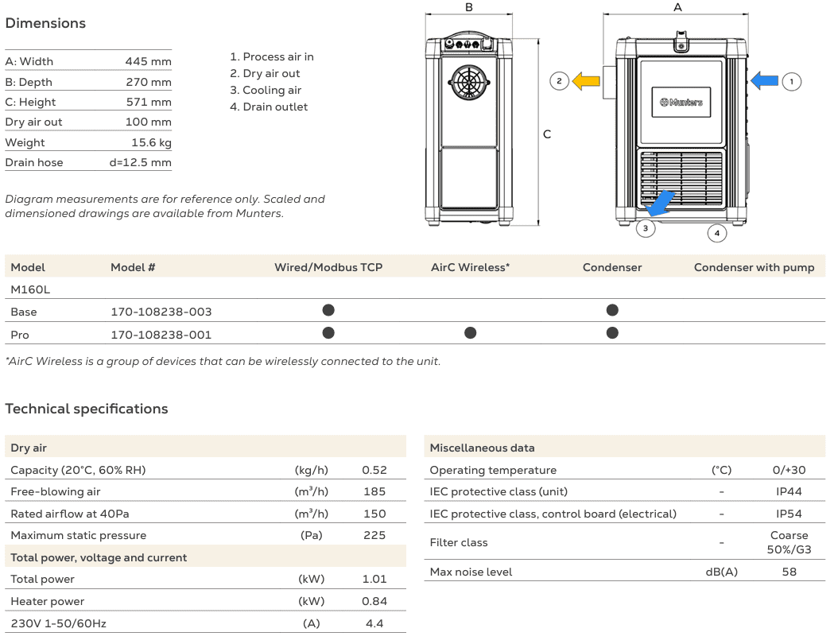Image resolution: width=838 pixels, height=644 pixels.
Task: Click the Condenser with pump column header
Action: tap(754, 267)
